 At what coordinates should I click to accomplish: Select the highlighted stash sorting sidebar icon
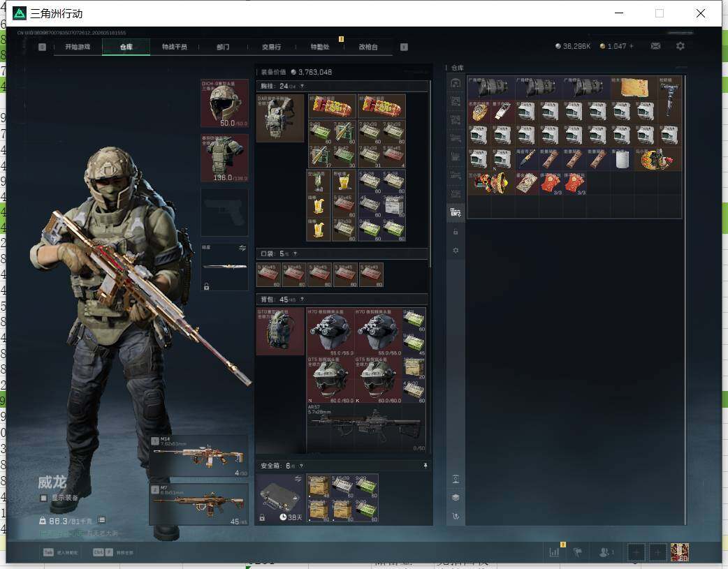[x=456, y=212]
